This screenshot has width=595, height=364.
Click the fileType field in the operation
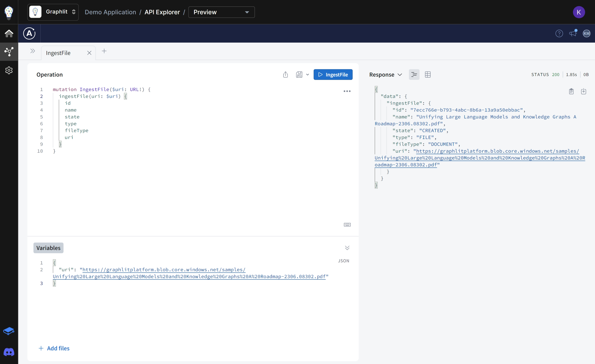pyautogui.click(x=77, y=130)
